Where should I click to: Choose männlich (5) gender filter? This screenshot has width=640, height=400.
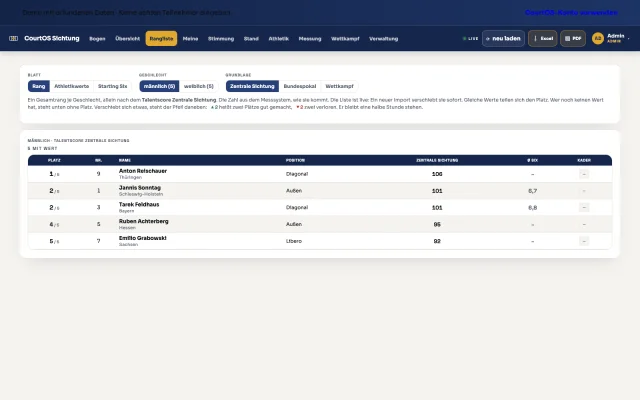[x=159, y=86]
